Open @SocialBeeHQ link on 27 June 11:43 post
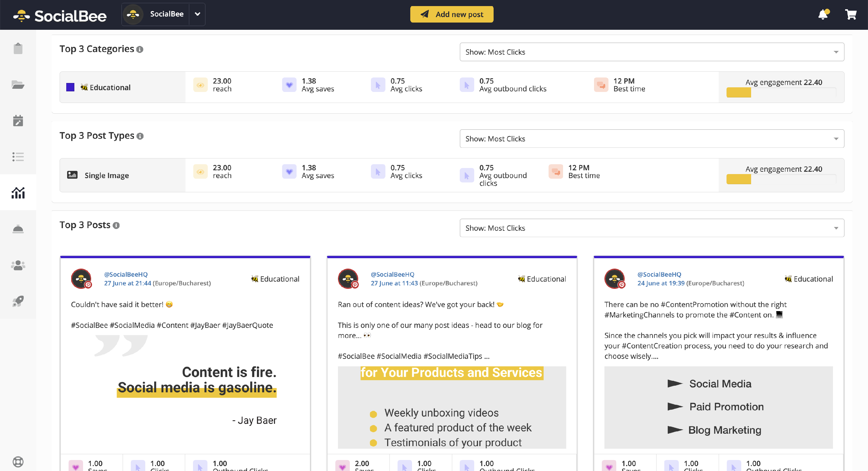The image size is (868, 471). [x=392, y=274]
